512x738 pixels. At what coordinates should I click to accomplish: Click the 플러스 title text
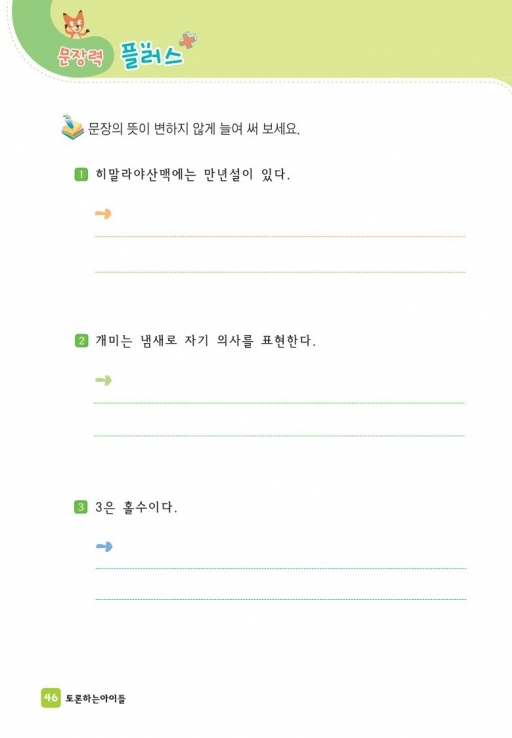[151, 55]
